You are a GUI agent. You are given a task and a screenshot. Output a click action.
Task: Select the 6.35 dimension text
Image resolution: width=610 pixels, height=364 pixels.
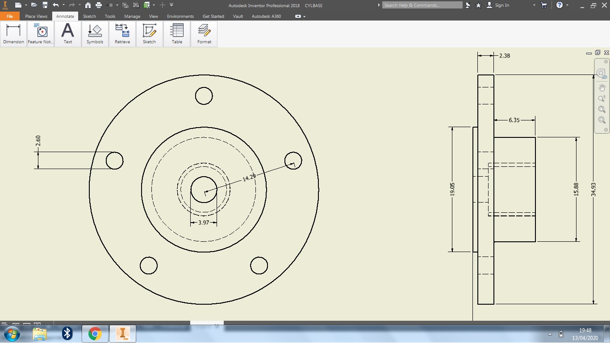tap(514, 120)
